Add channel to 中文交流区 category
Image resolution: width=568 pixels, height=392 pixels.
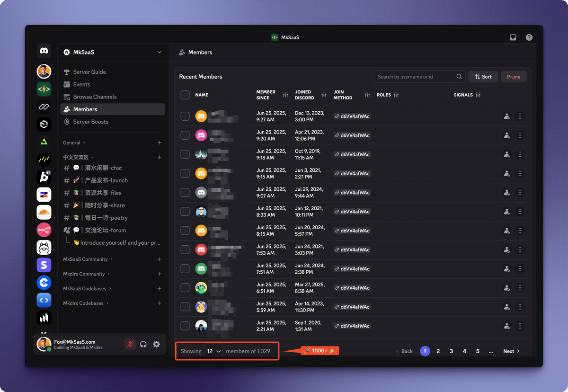(x=160, y=157)
